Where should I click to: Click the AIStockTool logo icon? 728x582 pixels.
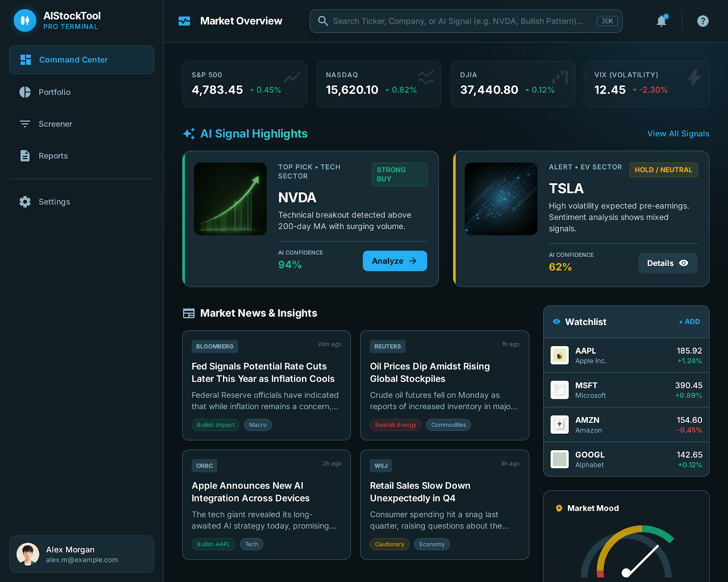click(x=25, y=20)
